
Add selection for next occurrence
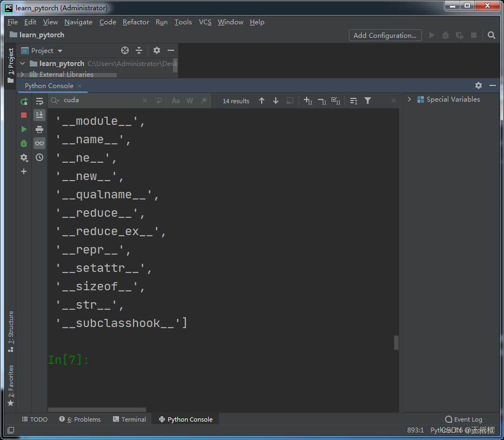308,101
